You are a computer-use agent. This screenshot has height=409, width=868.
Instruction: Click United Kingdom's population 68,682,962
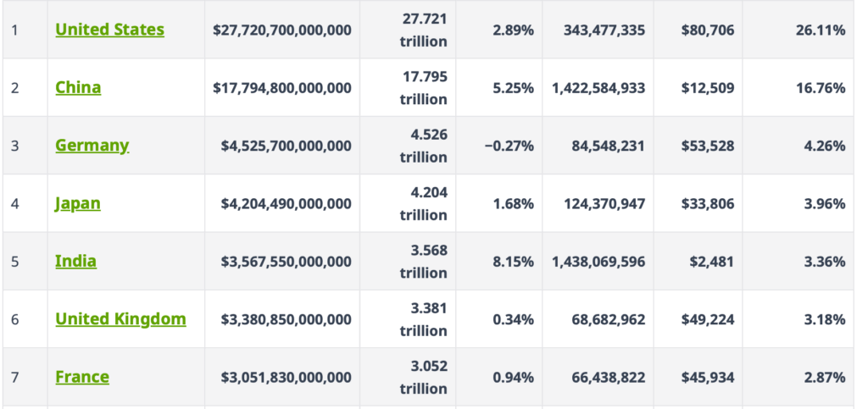[x=608, y=319]
